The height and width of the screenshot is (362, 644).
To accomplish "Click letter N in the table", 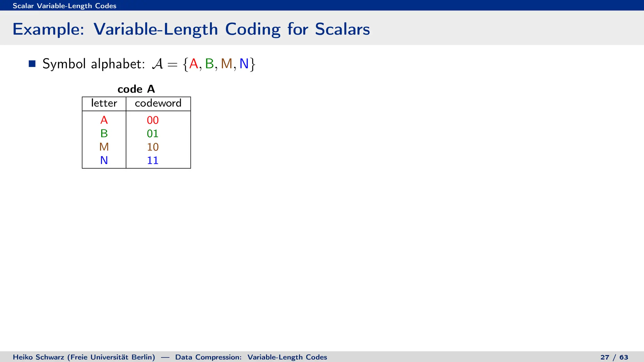I will [104, 161].
